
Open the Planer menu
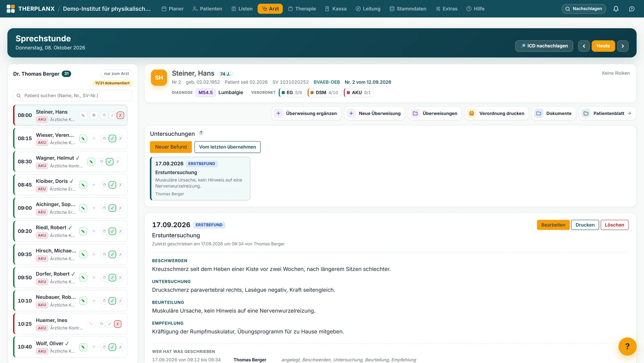click(x=173, y=9)
